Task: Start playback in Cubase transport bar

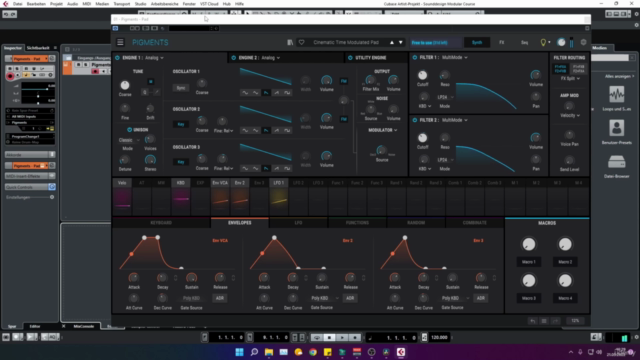Action: click(x=342, y=338)
